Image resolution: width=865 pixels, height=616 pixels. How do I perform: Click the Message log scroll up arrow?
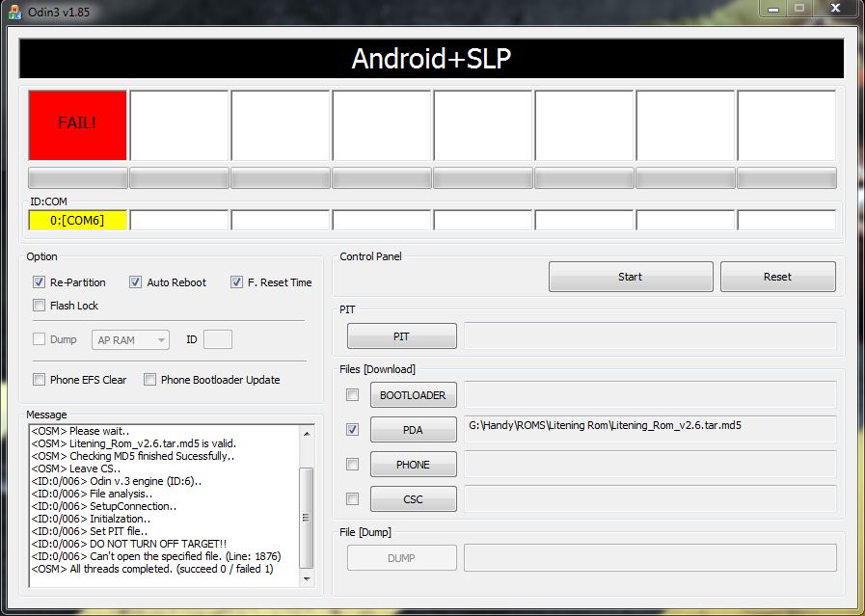pos(307,434)
